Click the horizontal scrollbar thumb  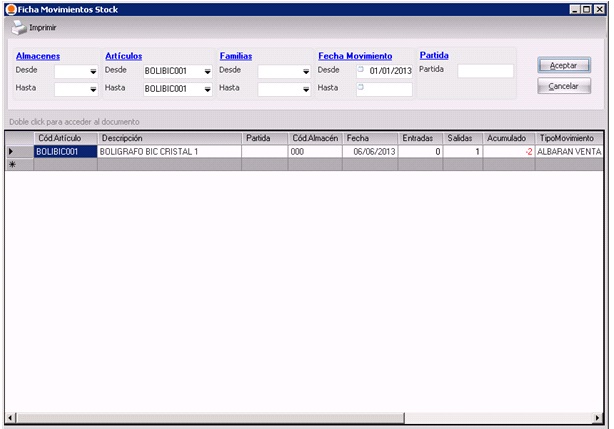point(209,417)
